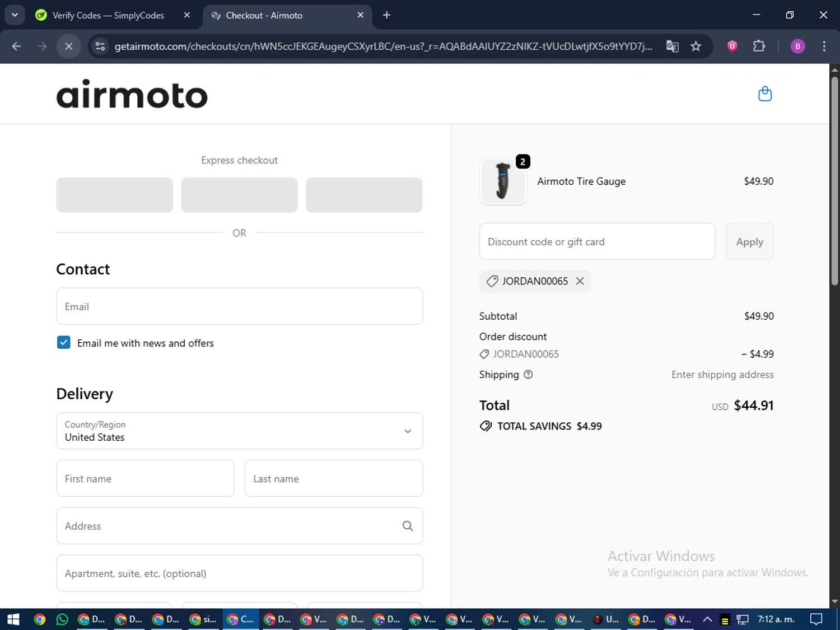The image size is (840, 630).
Task: Click the Shipping help question mark icon
Action: (x=528, y=375)
